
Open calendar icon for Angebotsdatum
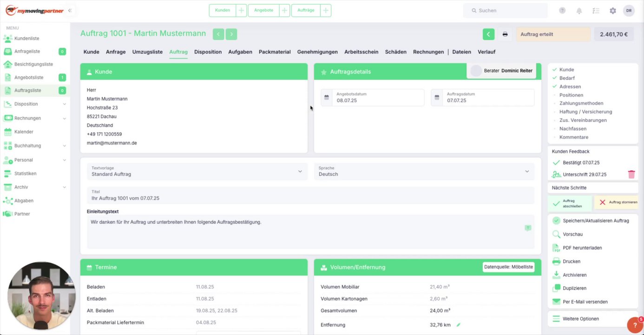327,98
